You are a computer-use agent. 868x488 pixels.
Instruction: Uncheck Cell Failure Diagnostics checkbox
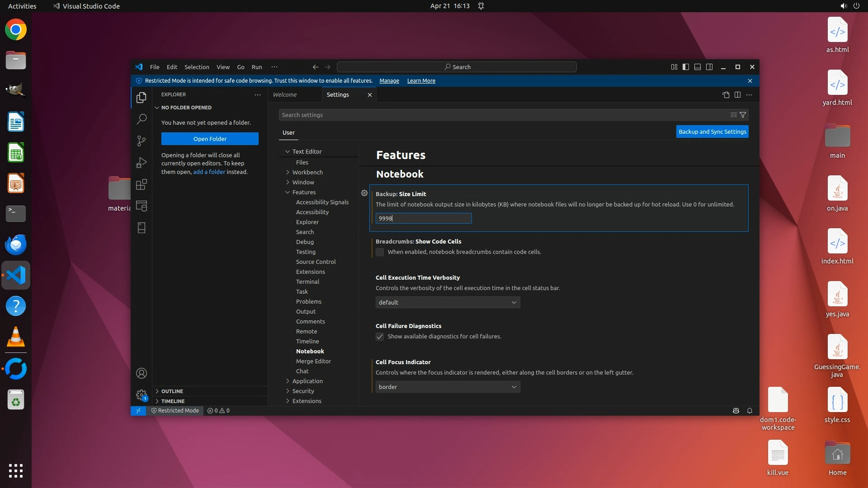[x=380, y=337]
